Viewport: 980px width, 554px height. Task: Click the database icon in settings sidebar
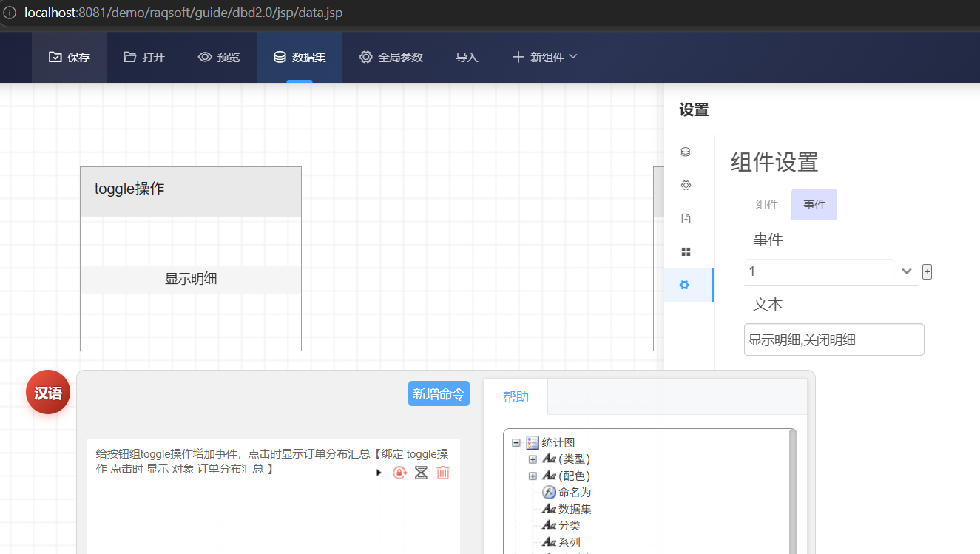[x=686, y=152]
